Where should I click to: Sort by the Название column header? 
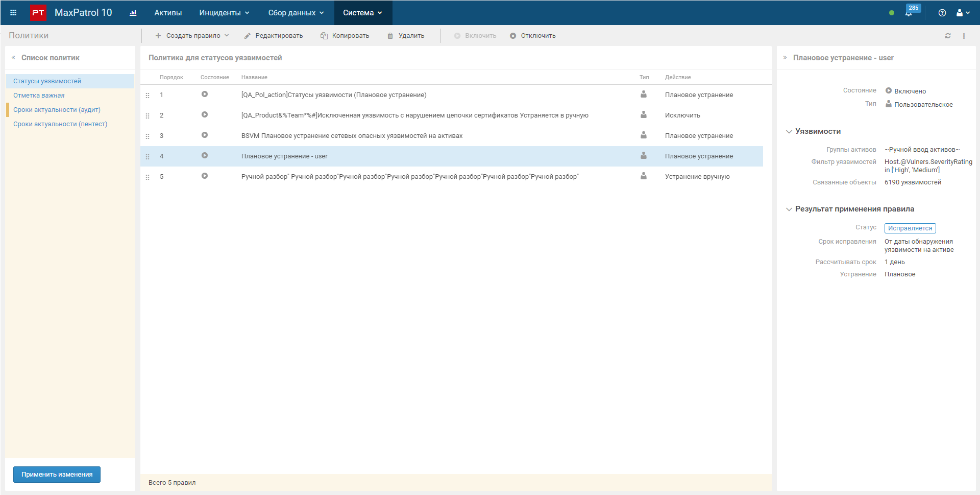(254, 78)
